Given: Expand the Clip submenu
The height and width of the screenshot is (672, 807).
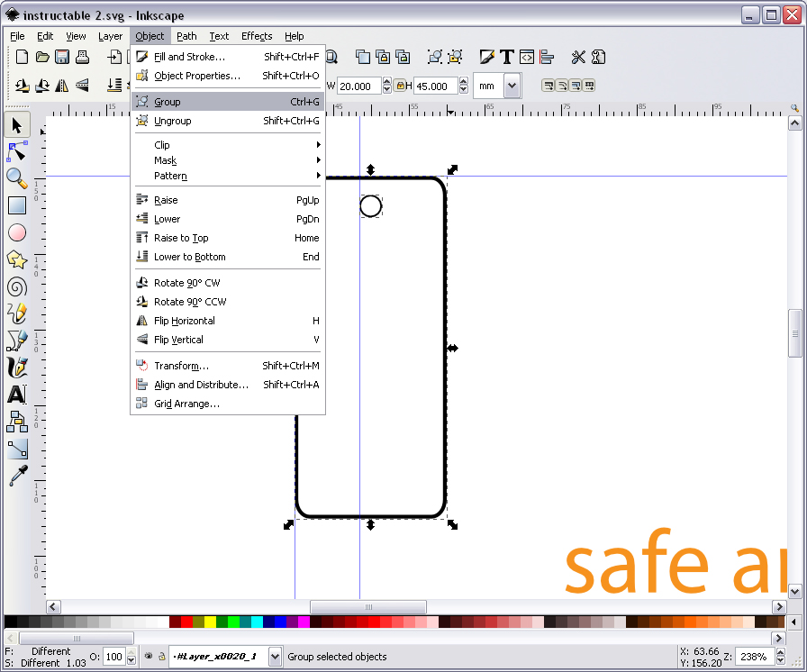Looking at the screenshot, I should tap(228, 145).
